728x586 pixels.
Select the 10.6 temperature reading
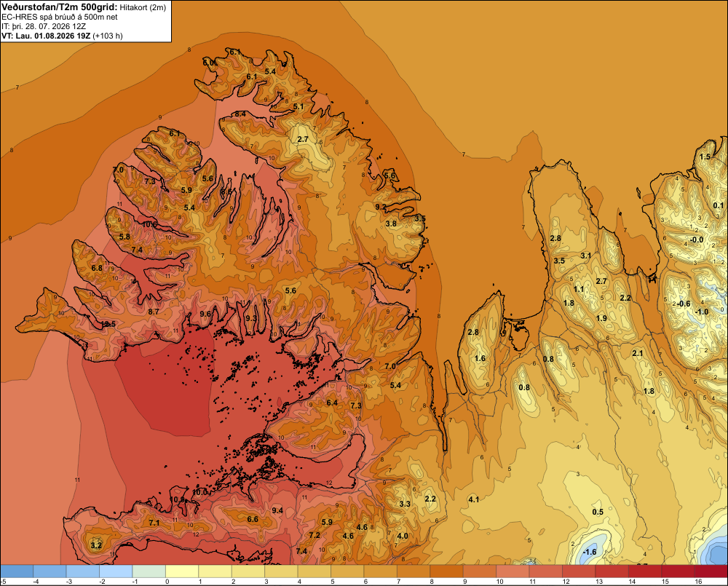[x=149, y=224]
